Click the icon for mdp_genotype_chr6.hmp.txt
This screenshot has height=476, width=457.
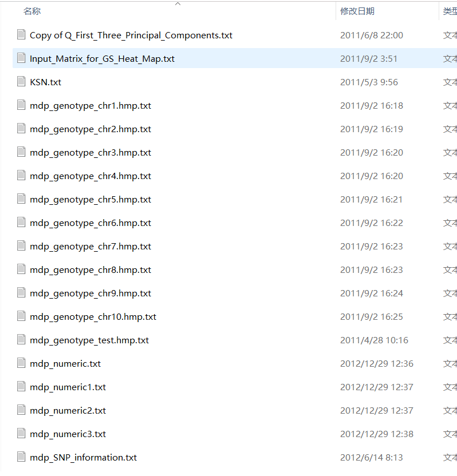pyautogui.click(x=21, y=222)
